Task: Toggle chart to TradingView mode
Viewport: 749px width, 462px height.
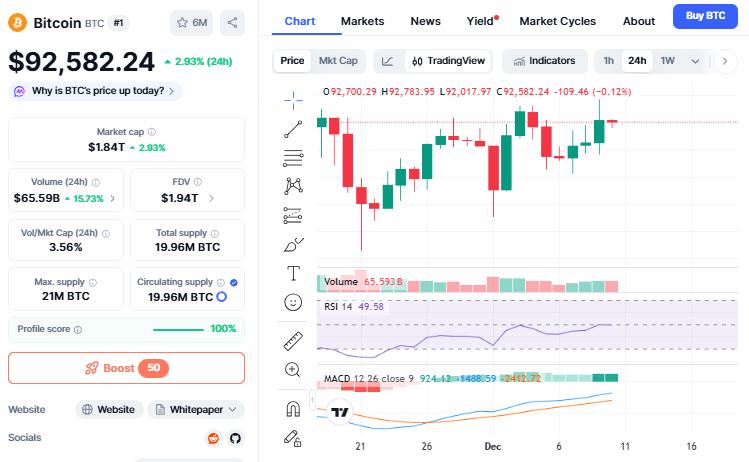Action: [448, 61]
